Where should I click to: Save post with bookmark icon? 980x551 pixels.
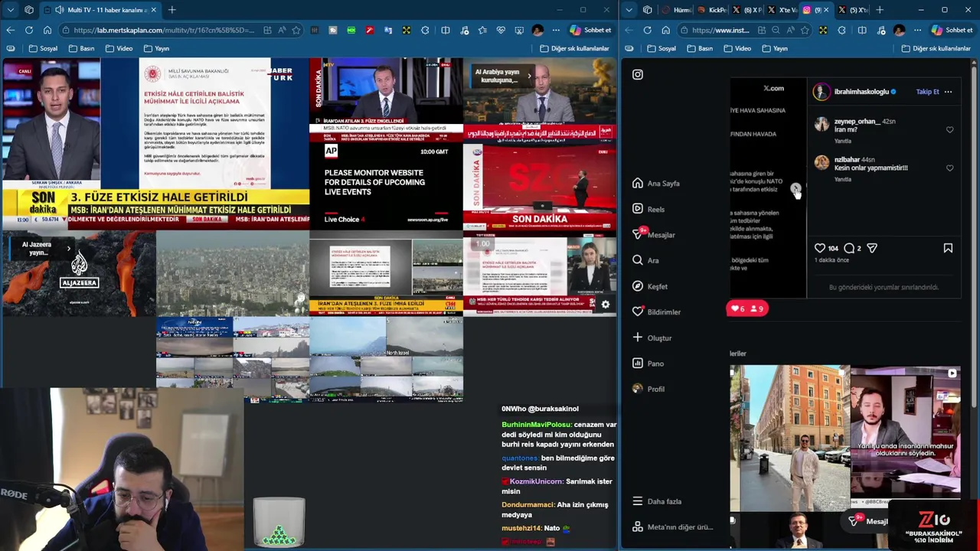948,248
